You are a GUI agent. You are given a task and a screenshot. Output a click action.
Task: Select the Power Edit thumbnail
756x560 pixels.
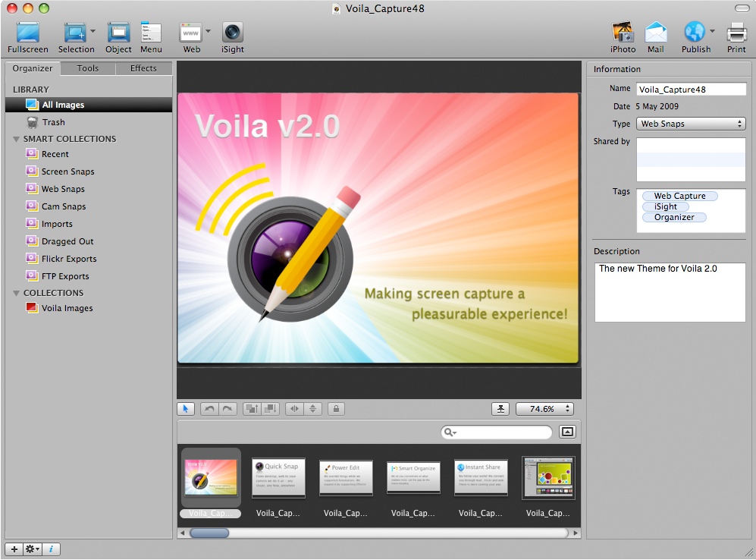coord(346,478)
